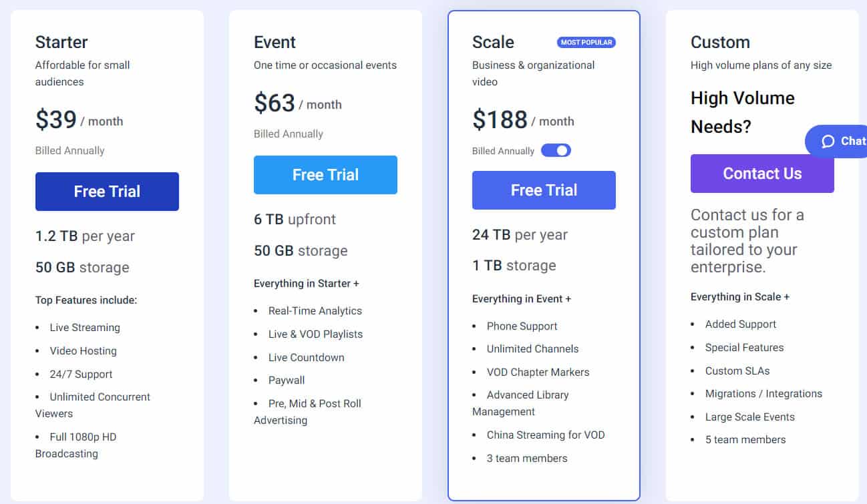This screenshot has height=504, width=867.
Task: Select the Custom plan heading
Action: [x=720, y=42]
